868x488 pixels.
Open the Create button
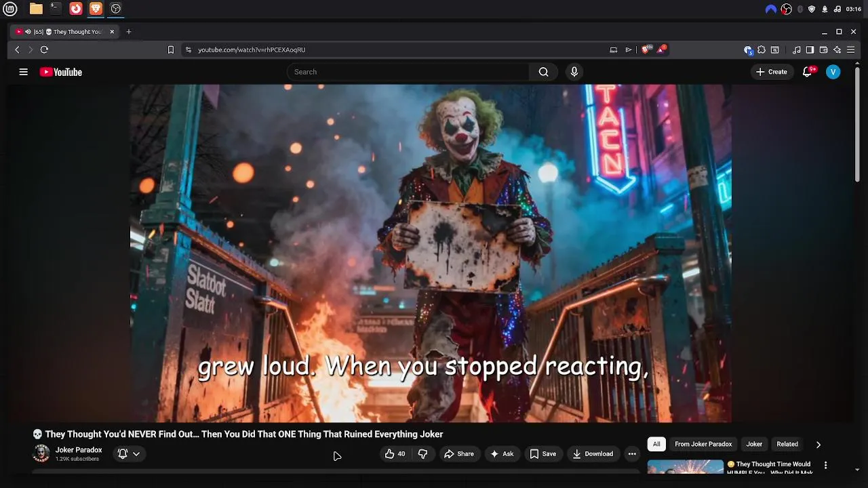(x=772, y=72)
